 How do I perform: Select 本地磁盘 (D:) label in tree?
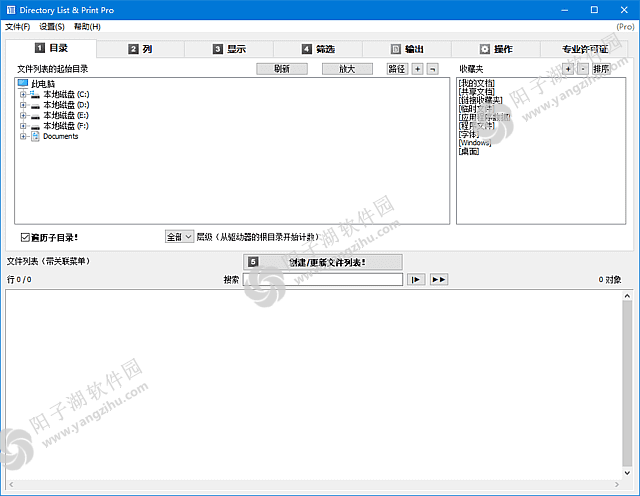click(66, 105)
